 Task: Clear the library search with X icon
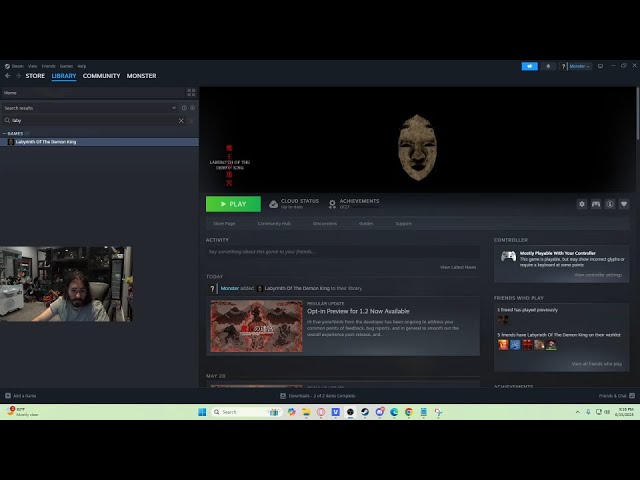pos(181,120)
